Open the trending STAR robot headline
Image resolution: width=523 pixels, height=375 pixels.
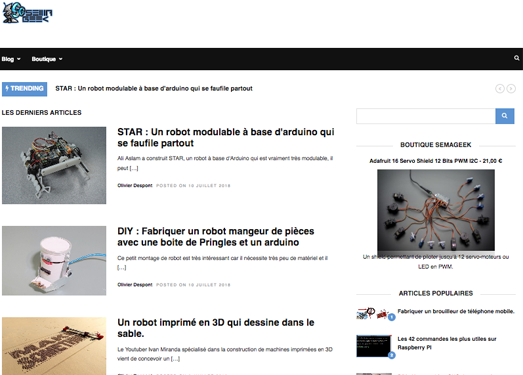pos(154,88)
